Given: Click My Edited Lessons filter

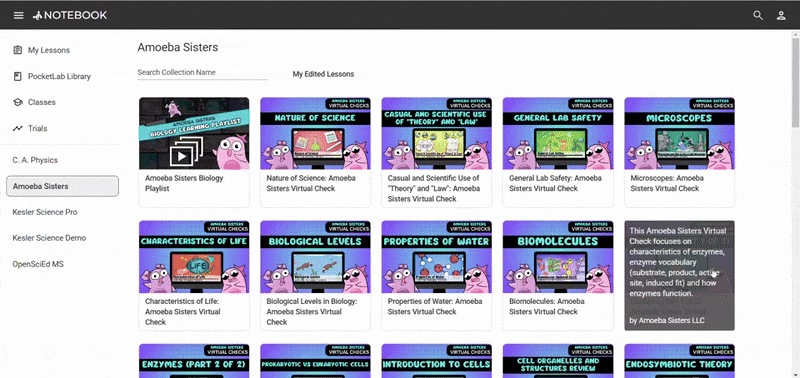Looking at the screenshot, I should [323, 74].
